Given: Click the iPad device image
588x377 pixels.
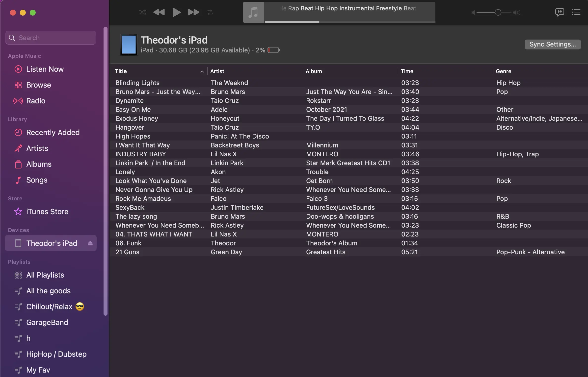Looking at the screenshot, I should (x=129, y=45).
